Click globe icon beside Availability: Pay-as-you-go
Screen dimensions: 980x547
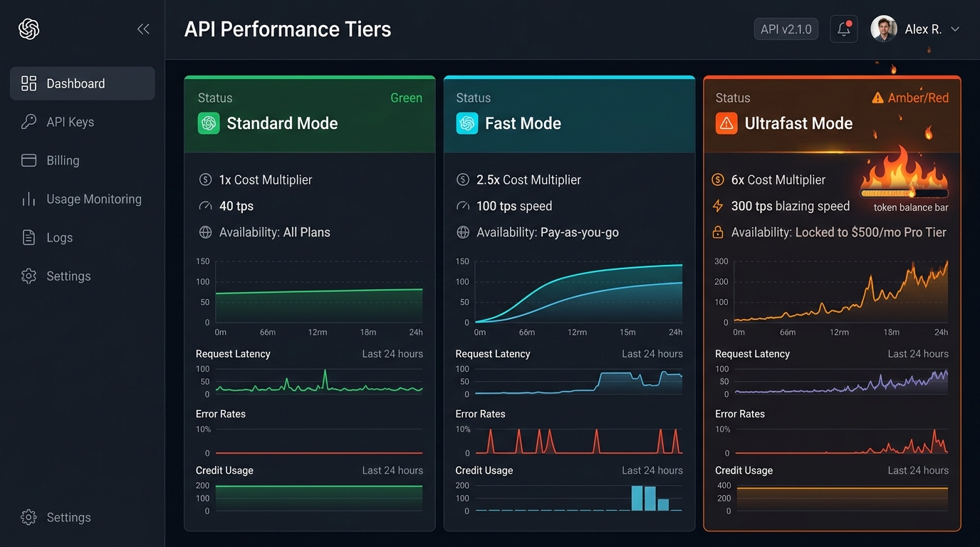(463, 232)
